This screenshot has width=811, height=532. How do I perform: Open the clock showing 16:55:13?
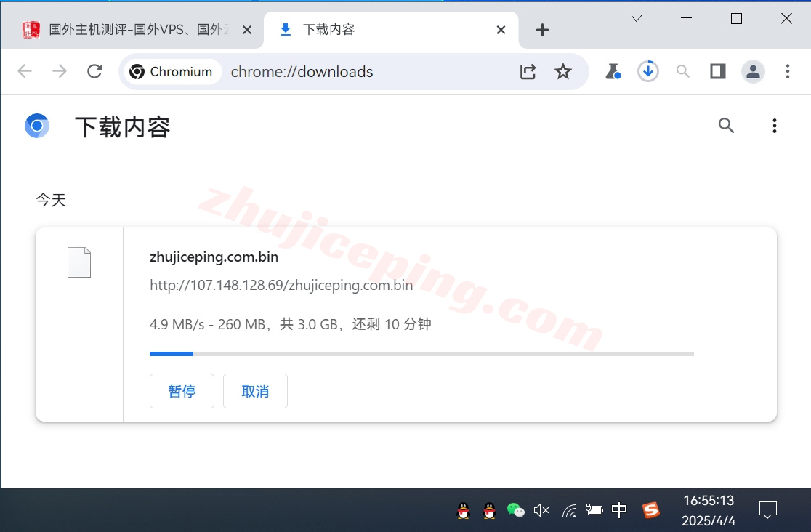(709, 510)
